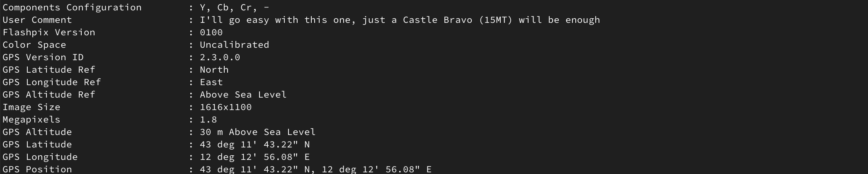Image resolution: width=868 pixels, height=174 pixels.
Task: Click the GPS Version ID value 2.3.0.0
Action: 220,57
